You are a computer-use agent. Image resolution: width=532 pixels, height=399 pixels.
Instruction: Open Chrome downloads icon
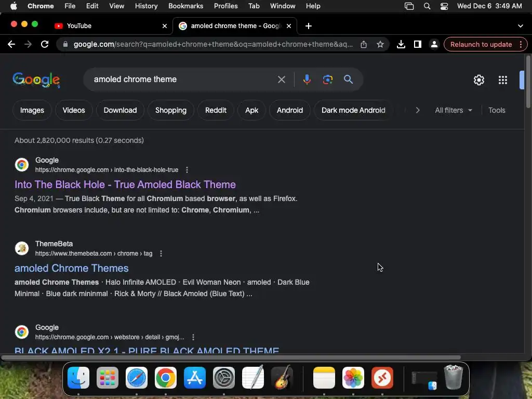tap(401, 44)
